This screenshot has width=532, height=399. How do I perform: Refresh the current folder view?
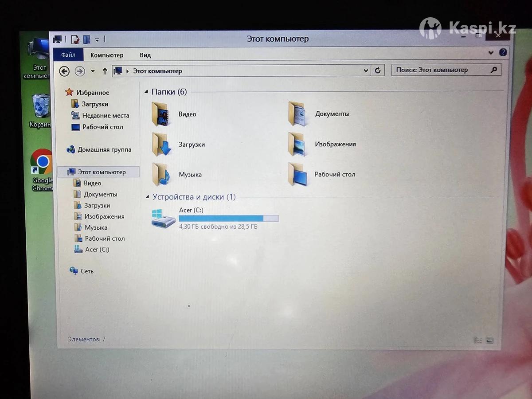(378, 70)
